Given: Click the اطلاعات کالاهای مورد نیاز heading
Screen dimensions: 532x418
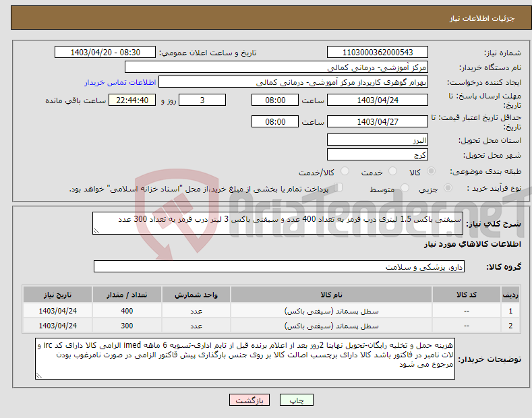Looking at the screenshot, I should click(472, 244).
